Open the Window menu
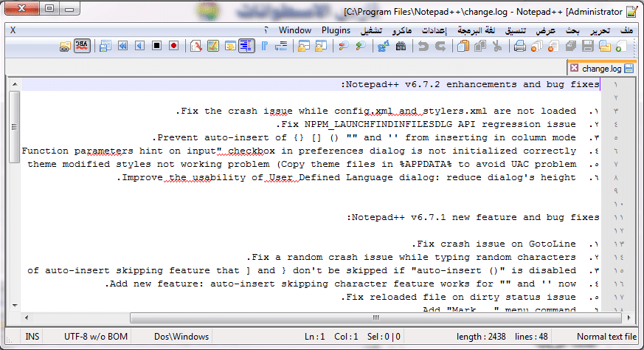Image resolution: width=644 pixels, height=350 pixels. pyautogui.click(x=295, y=30)
